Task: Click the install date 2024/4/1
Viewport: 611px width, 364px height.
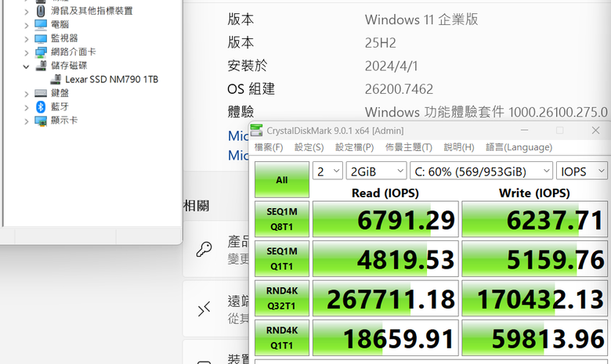Action: pos(391,66)
